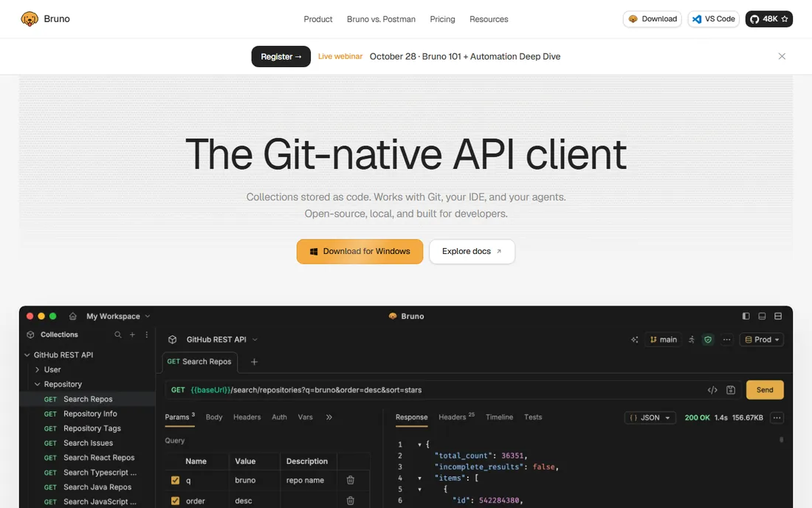This screenshot has width=812, height=508.
Task: Collapse the Repository folder
Action: pos(38,384)
